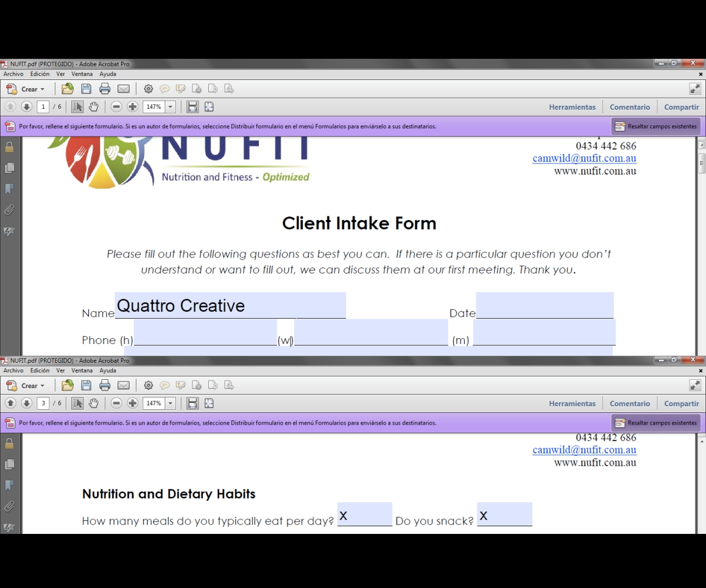Save the PDF using the floppy icon in page 1 window

[x=86, y=89]
